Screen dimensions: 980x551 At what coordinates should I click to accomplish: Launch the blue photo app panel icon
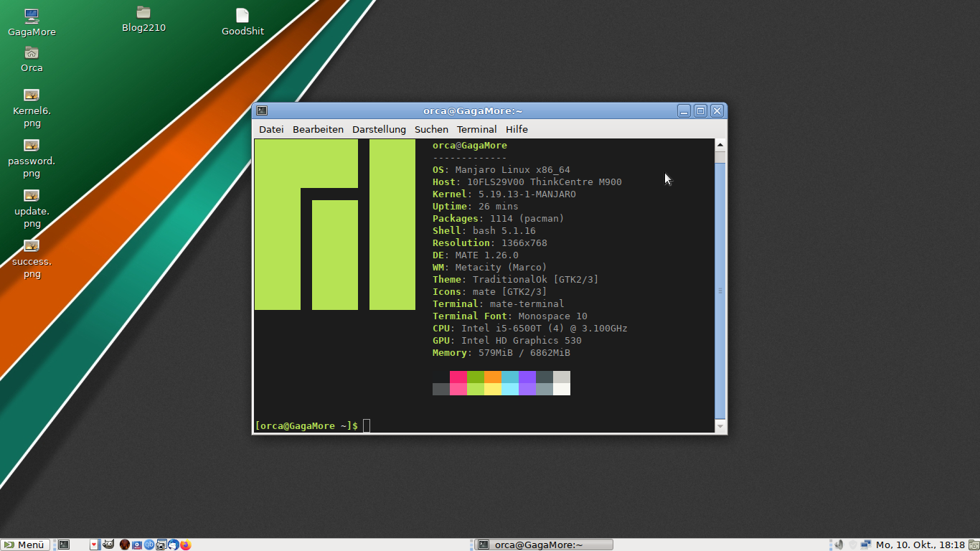tap(137, 545)
